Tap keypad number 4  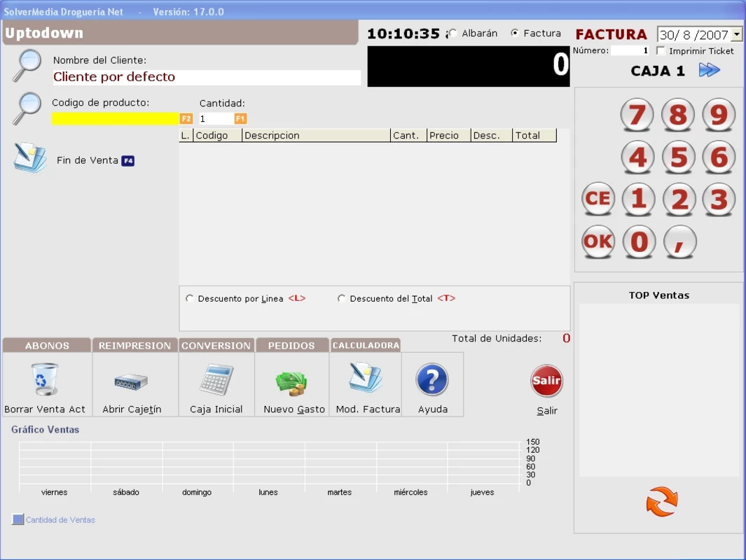[x=637, y=157]
